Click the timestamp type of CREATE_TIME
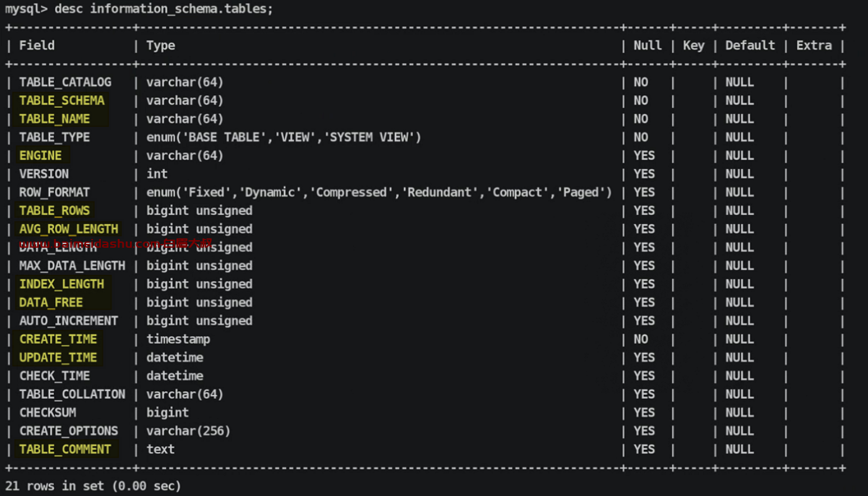The image size is (868, 496). tap(178, 339)
